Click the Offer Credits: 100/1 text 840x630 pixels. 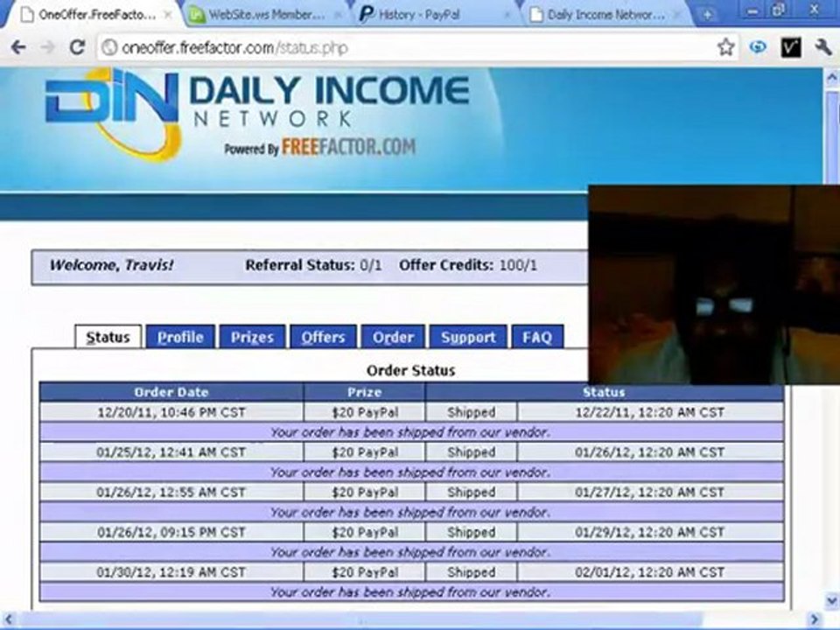[x=467, y=265]
